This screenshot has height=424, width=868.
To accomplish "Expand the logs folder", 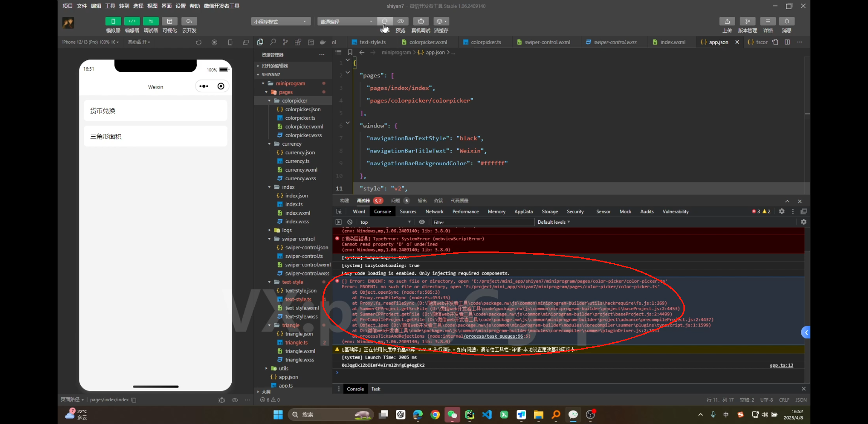I will click(x=287, y=230).
